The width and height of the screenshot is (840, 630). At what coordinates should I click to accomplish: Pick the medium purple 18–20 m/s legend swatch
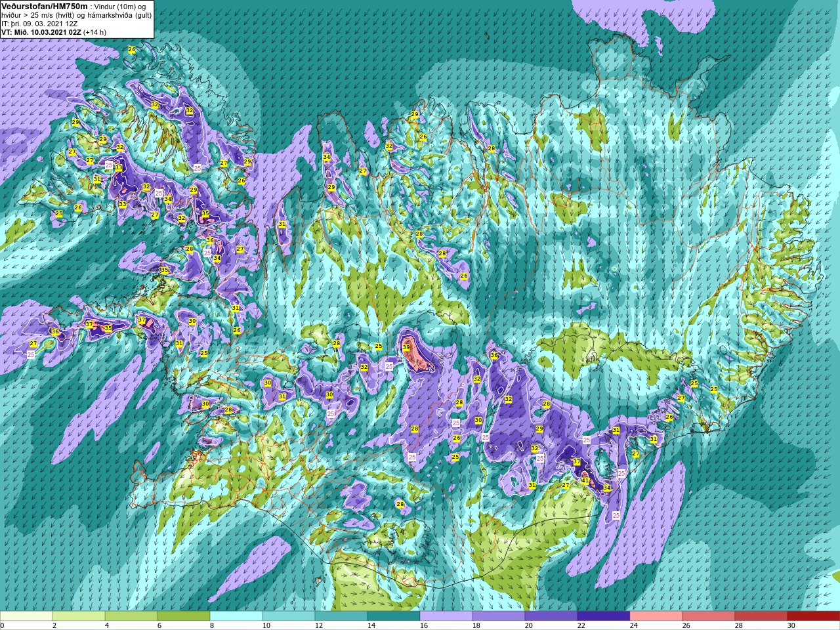pos(499,616)
